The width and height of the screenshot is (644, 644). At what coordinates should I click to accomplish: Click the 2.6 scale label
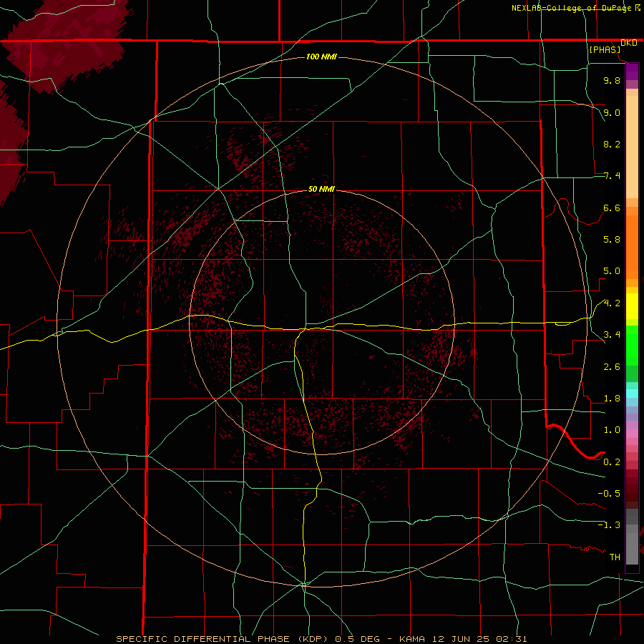click(612, 366)
